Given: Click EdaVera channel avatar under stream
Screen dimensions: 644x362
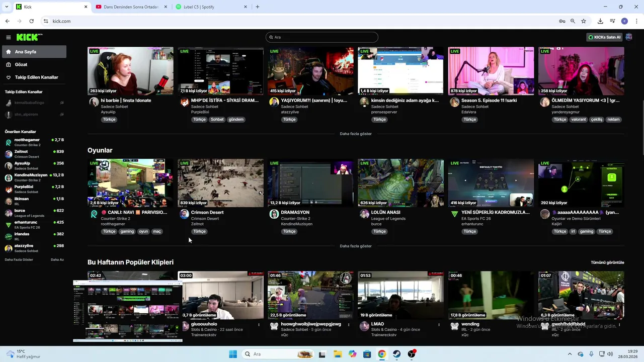Looking at the screenshot, I should point(454,102).
